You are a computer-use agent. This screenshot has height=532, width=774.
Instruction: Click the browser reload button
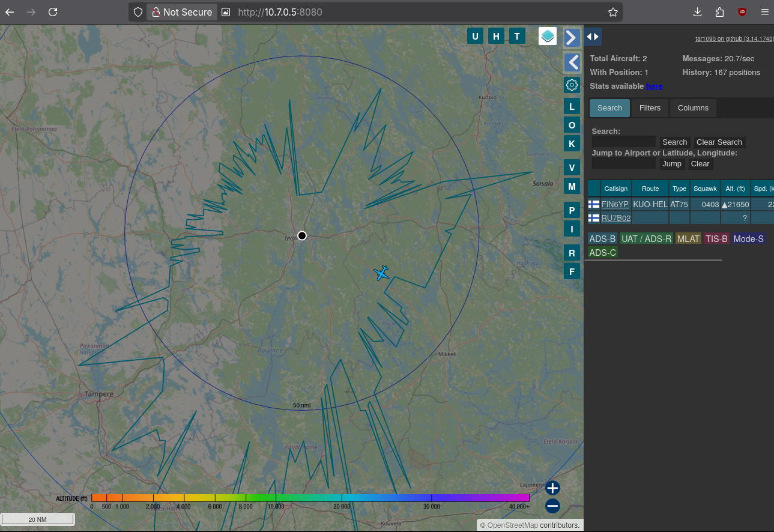[x=53, y=12]
